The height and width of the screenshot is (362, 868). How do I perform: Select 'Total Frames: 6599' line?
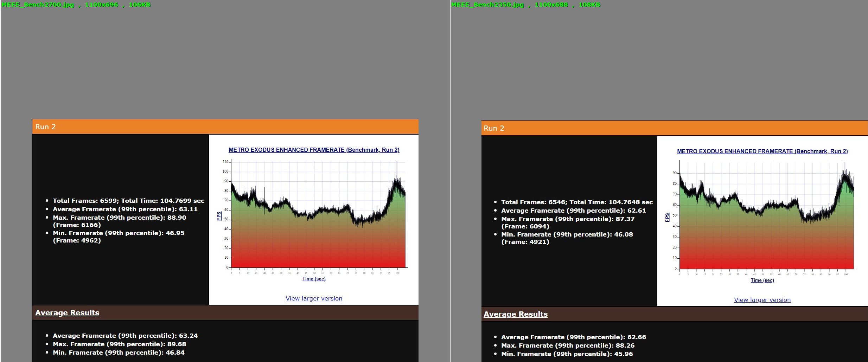[128, 201]
